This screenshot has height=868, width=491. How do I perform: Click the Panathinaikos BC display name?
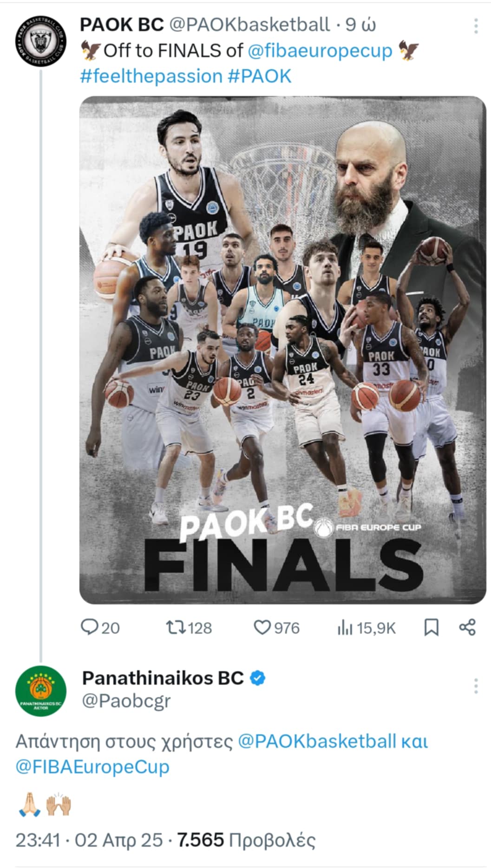163,678
